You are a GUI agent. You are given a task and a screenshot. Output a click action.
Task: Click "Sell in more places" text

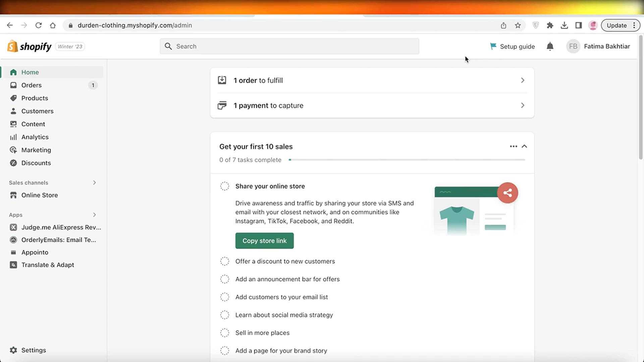(262, 333)
